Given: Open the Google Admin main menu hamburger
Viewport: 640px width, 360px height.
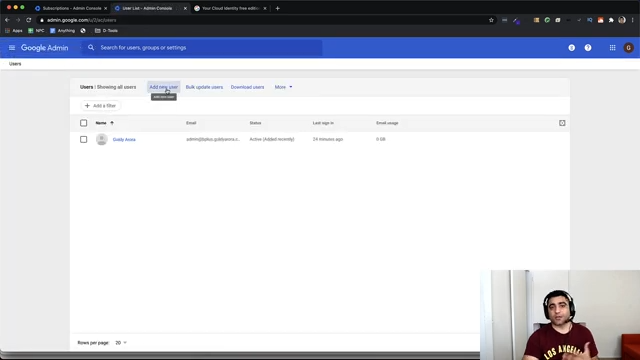Looking at the screenshot, I should tap(12, 48).
